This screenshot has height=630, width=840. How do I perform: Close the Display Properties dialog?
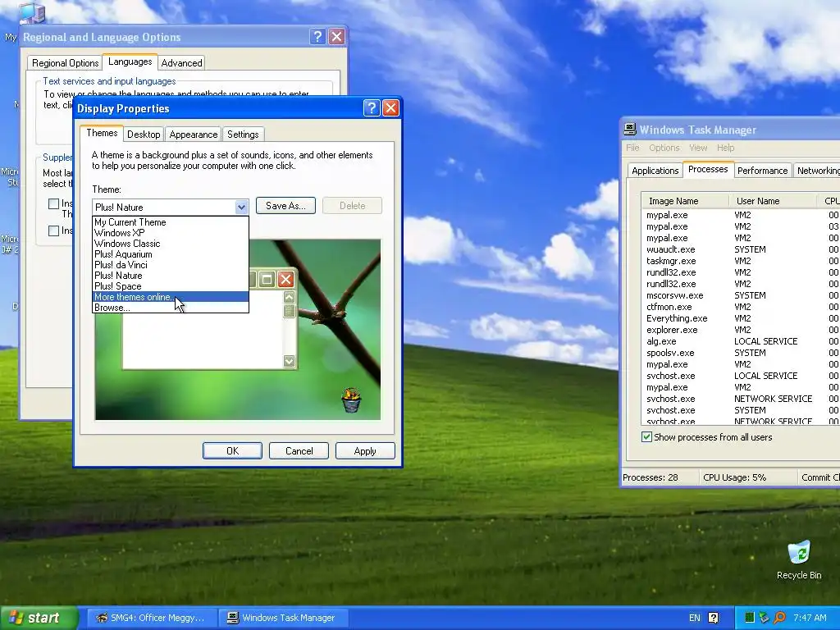pos(390,108)
